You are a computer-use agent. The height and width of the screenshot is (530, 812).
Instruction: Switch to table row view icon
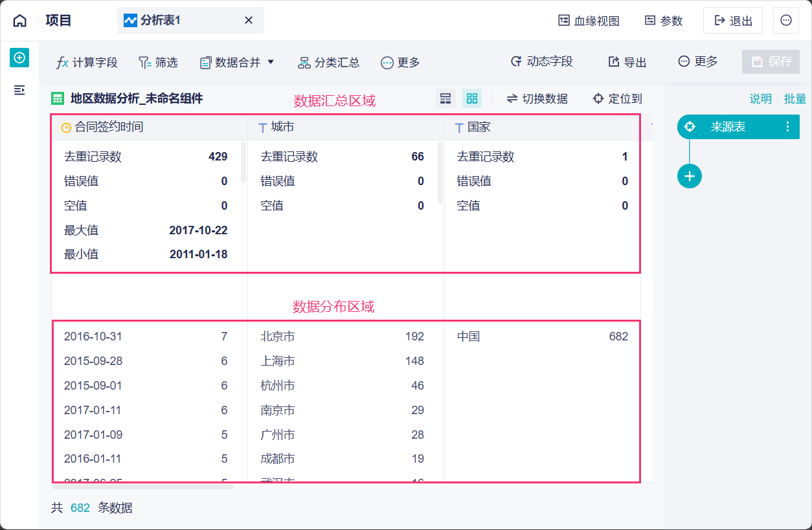445,98
